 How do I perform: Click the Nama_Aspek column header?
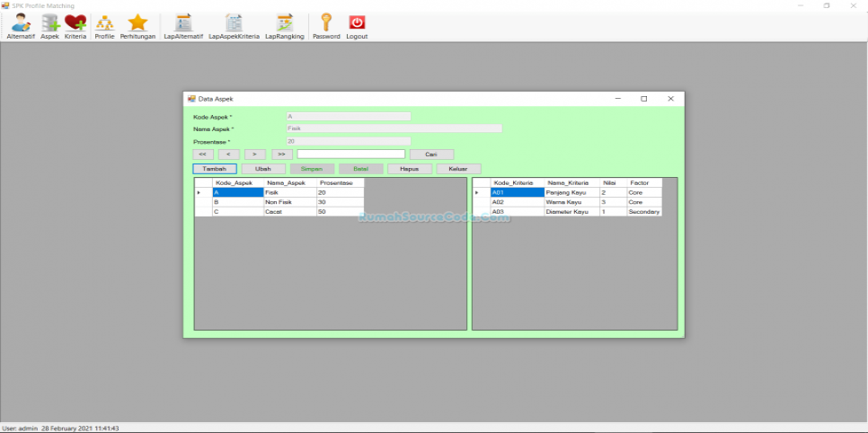click(290, 182)
